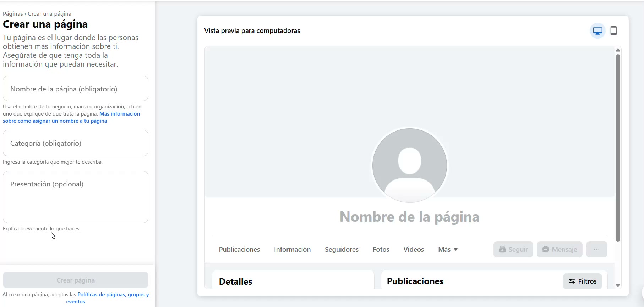Click the Crear una página heading

[x=45, y=24]
